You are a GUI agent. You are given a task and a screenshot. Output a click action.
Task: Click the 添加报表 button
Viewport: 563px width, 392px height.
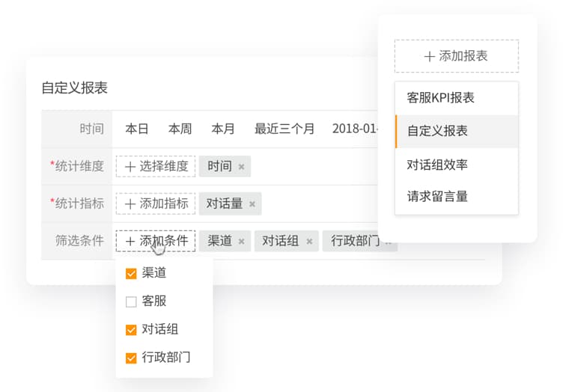(456, 56)
